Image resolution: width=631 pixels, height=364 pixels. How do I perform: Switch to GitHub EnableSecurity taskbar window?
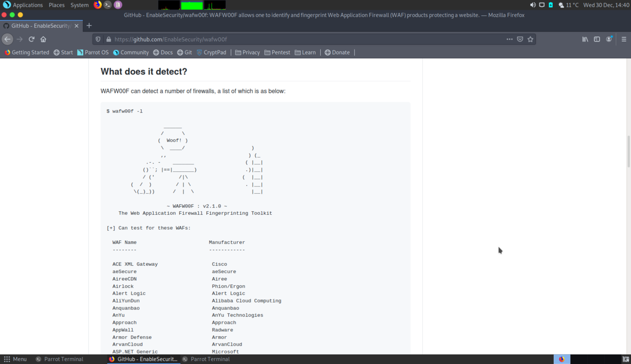pos(143,359)
